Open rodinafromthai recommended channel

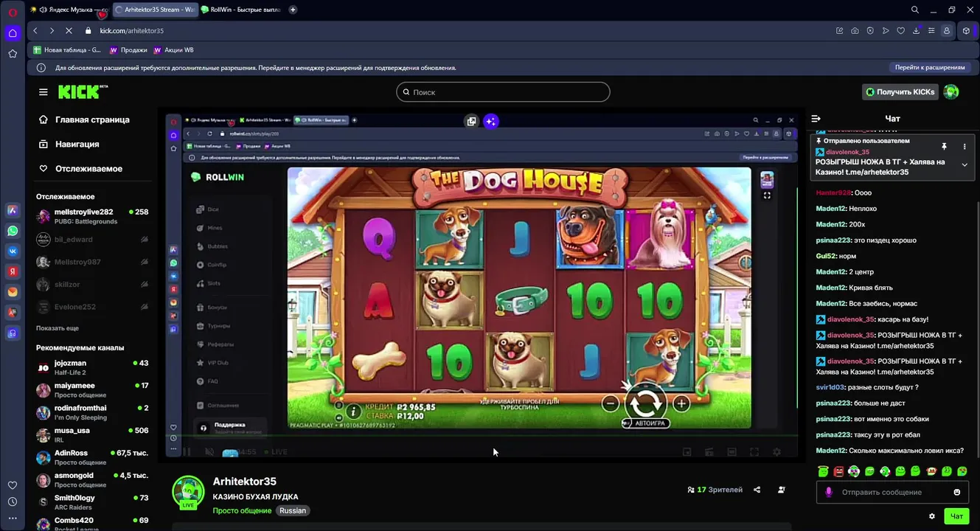click(94, 413)
